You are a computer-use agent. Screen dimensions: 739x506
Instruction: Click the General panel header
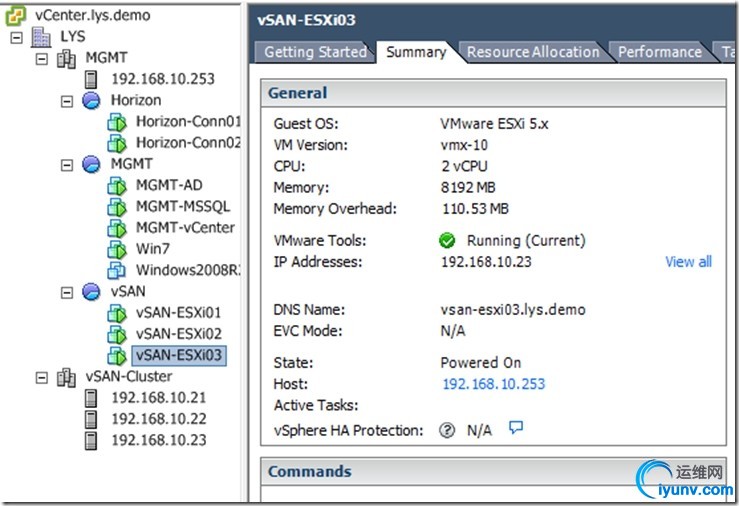493,93
